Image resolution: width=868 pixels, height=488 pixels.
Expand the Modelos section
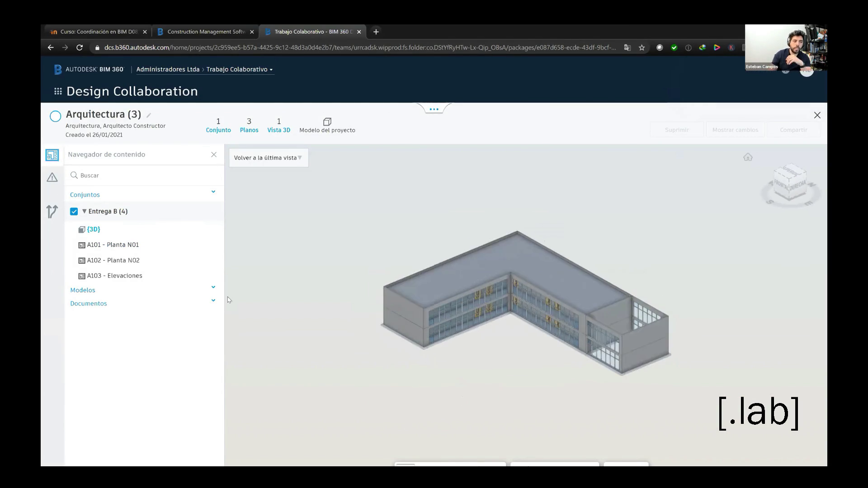pyautogui.click(x=213, y=287)
